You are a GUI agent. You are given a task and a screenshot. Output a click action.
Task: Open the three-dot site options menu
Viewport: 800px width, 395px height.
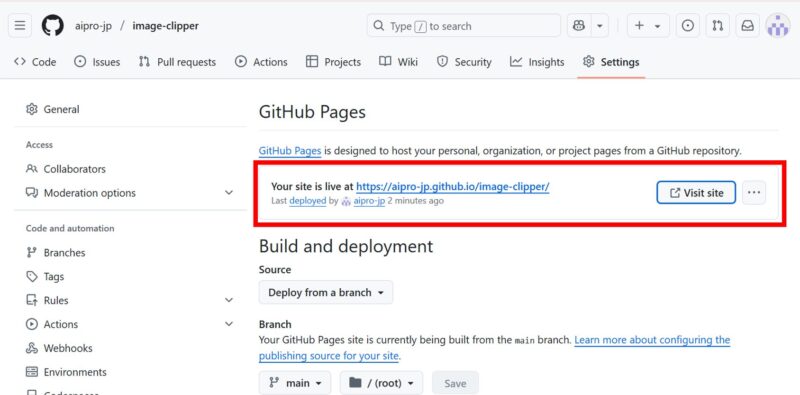[x=754, y=193]
